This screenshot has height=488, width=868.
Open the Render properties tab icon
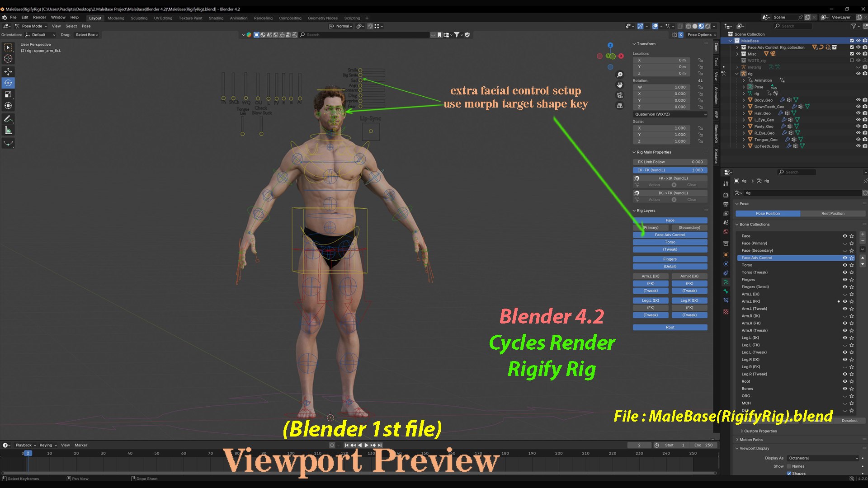point(726,195)
